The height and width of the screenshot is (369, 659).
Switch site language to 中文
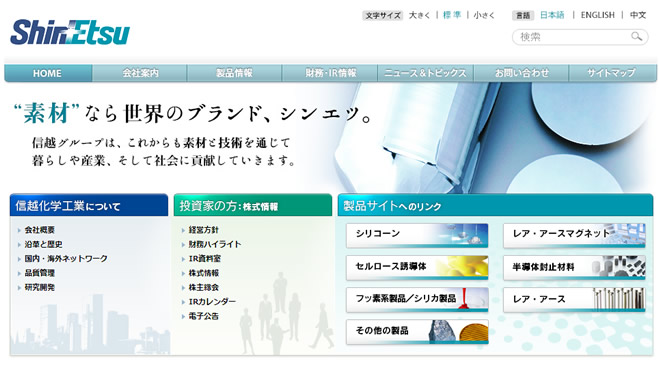638,15
